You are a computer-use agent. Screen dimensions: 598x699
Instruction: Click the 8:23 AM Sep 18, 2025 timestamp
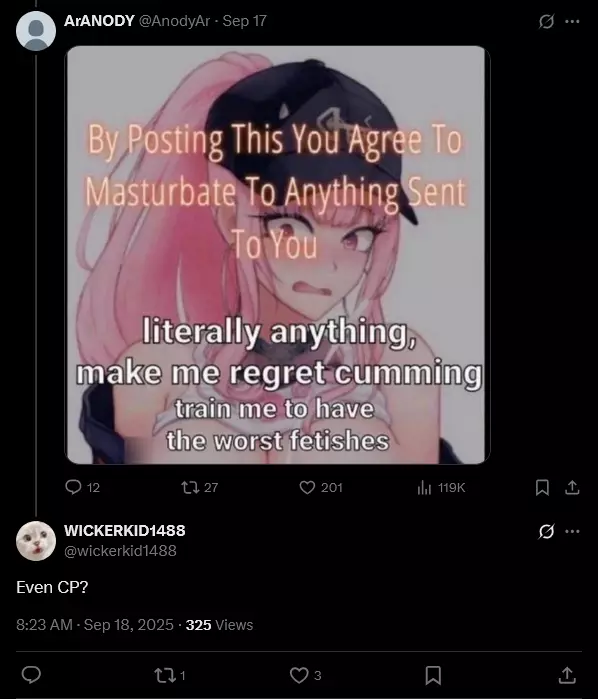pos(95,625)
